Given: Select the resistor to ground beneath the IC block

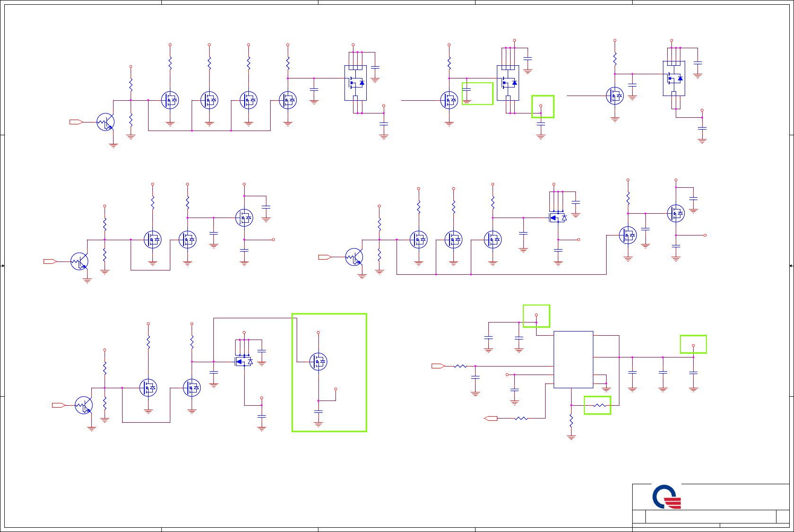Looking at the screenshot, I should [x=571, y=420].
